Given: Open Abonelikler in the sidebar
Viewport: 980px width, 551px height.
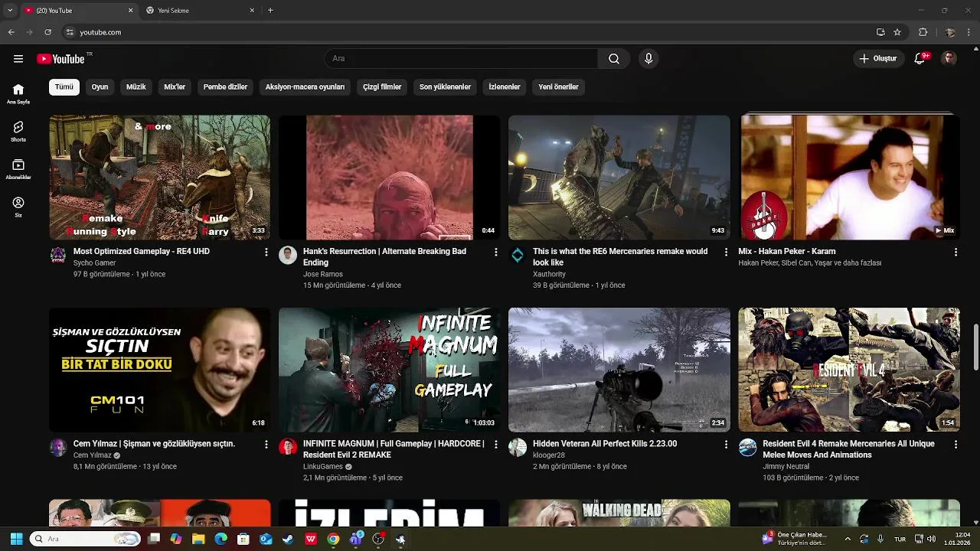Looking at the screenshot, I should (x=18, y=169).
